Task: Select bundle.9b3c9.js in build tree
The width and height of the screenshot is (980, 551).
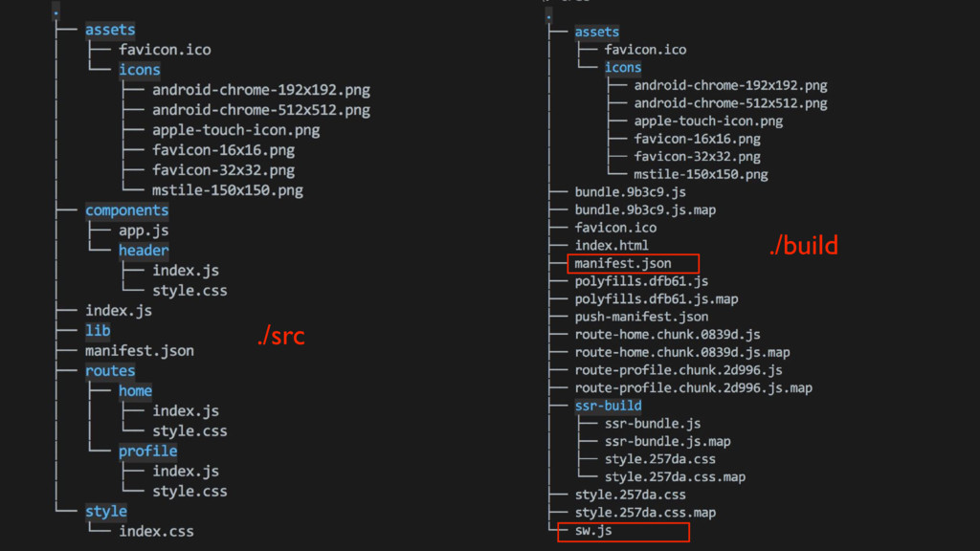Action: point(630,192)
